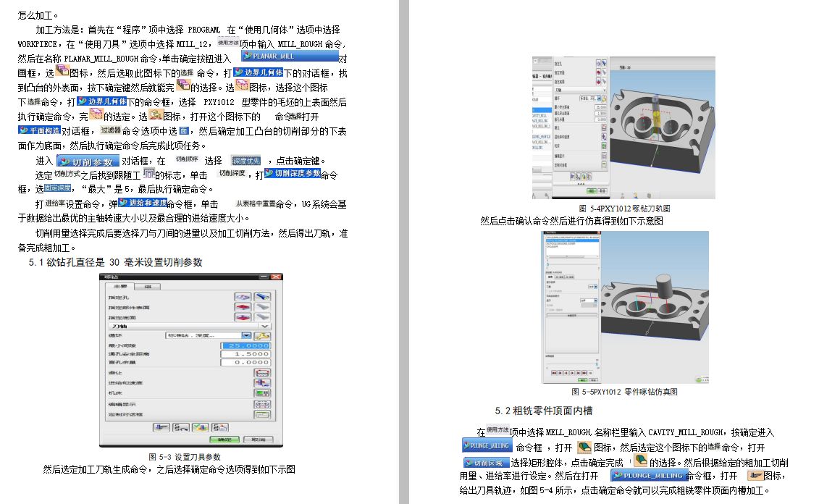The image size is (819, 504).
Task: Click the 定制对话框 icon in 啄钻 dialog
Action: [x=262, y=415]
